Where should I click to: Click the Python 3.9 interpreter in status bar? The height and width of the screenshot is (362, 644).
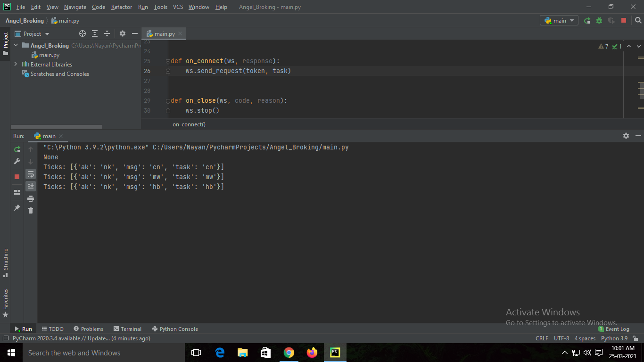[614, 338]
